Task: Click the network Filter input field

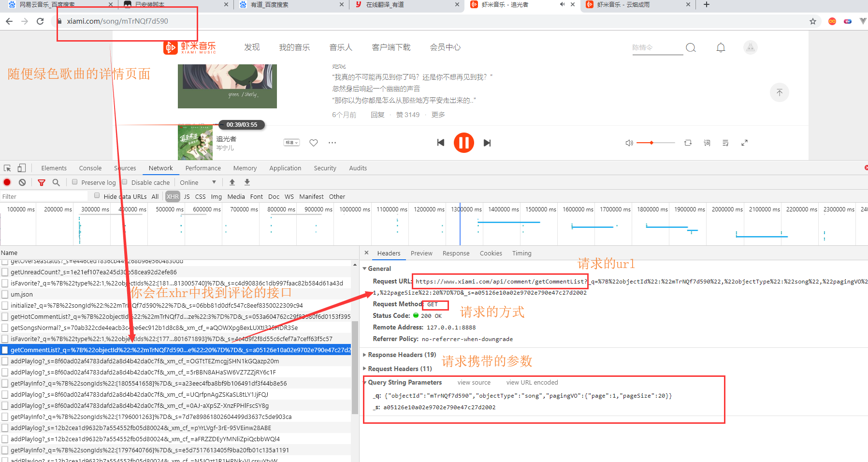Action: click(x=44, y=196)
